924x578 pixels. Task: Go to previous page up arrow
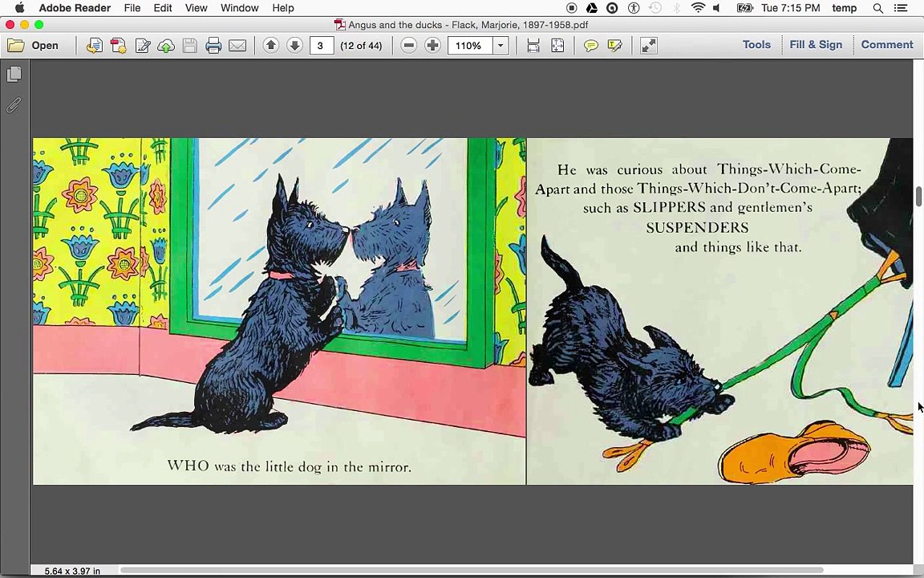point(271,45)
